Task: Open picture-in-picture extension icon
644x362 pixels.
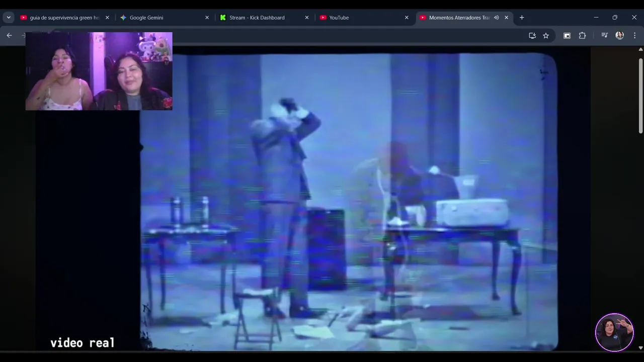Action: click(567, 36)
